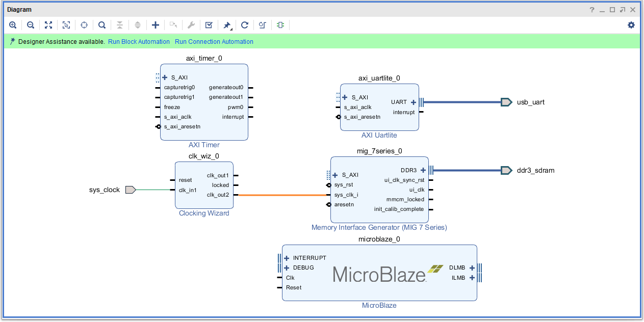Select the usb_uart external port
Screen dimensions: 644x322
coord(506,102)
